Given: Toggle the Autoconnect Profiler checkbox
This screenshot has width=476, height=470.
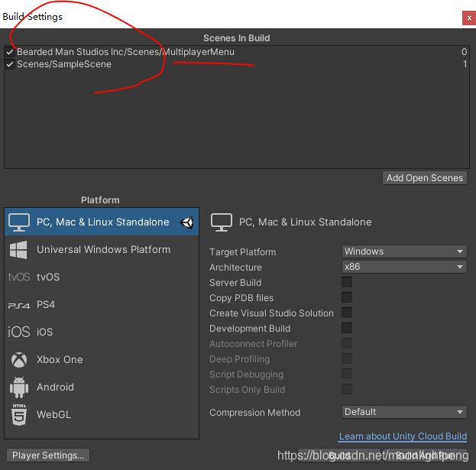Looking at the screenshot, I should point(347,343).
